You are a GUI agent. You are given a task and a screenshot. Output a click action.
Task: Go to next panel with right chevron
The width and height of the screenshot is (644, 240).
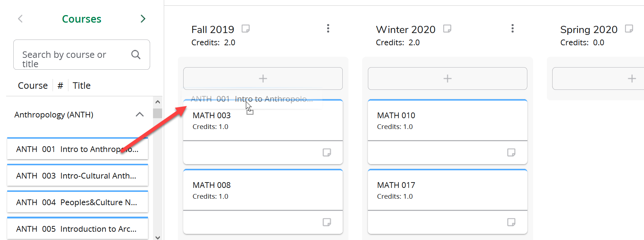(x=143, y=19)
